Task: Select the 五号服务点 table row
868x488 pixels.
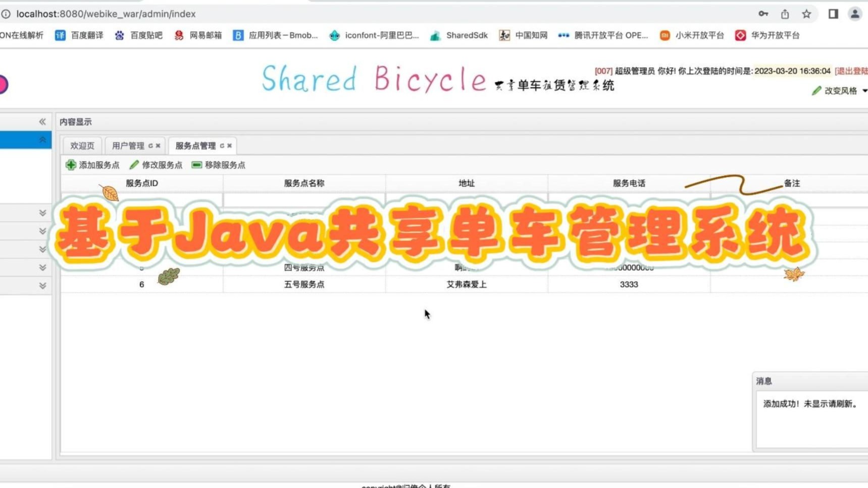Action: pos(303,284)
